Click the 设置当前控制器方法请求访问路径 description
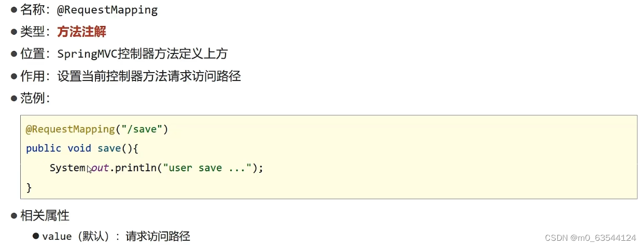The width and height of the screenshot is (644, 247). [149, 76]
